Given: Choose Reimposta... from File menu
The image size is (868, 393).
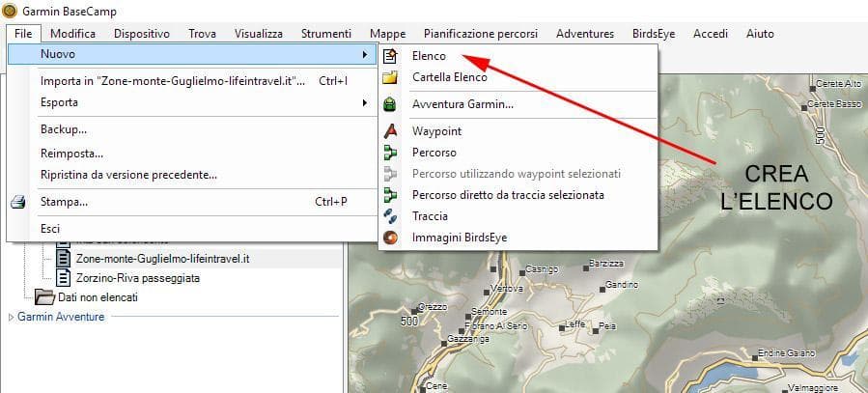Looking at the screenshot, I should click(x=192, y=154).
